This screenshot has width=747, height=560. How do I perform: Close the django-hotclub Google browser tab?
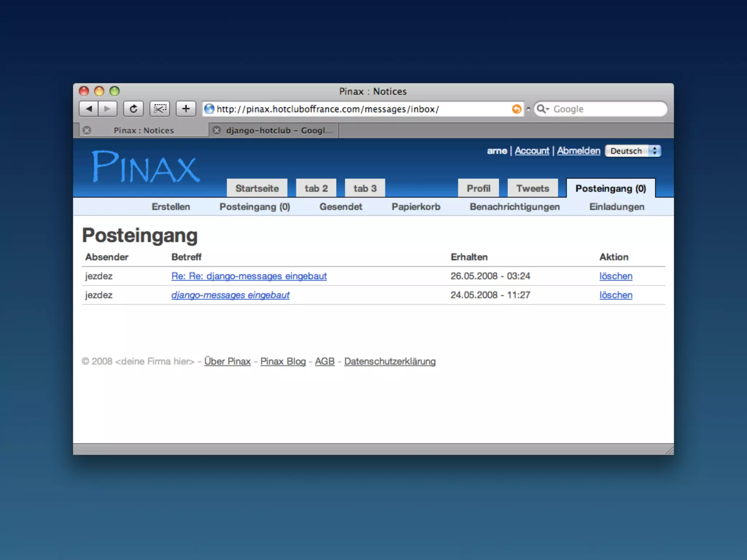[x=217, y=130]
